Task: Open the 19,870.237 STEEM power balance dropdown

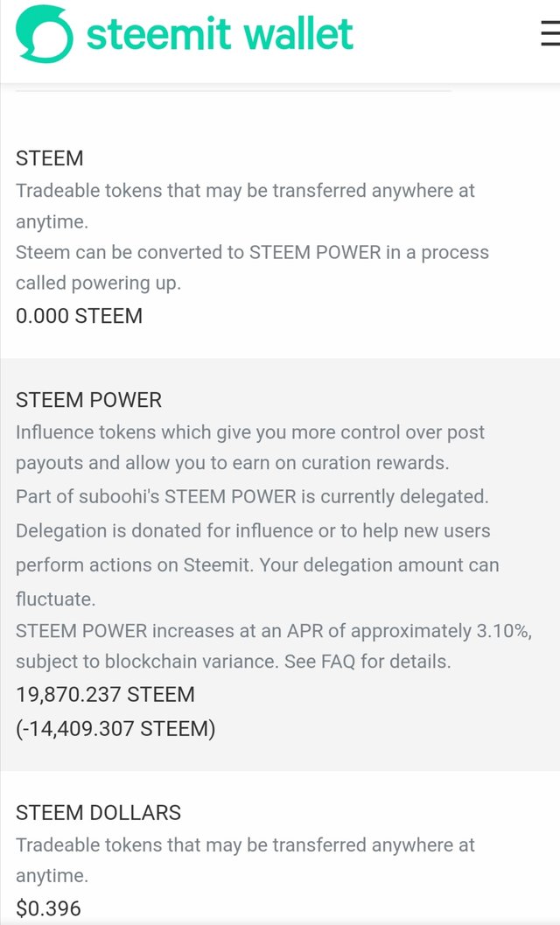Action: coord(105,694)
